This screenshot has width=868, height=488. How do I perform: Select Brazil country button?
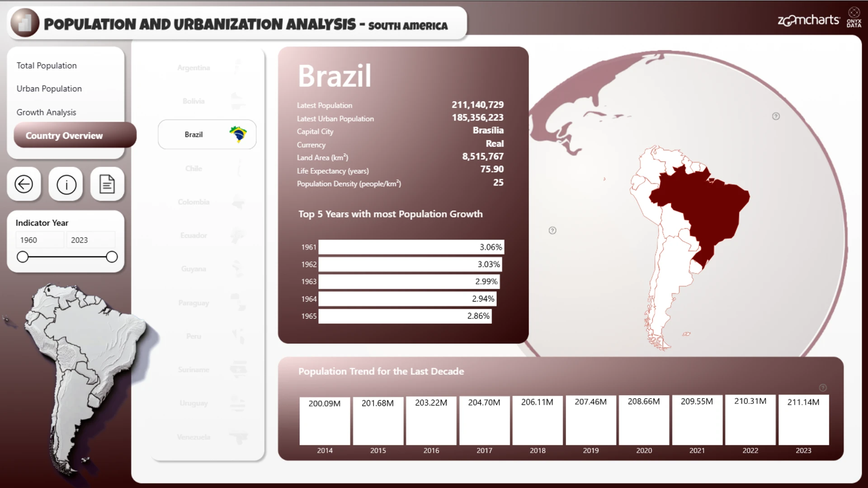pyautogui.click(x=207, y=135)
